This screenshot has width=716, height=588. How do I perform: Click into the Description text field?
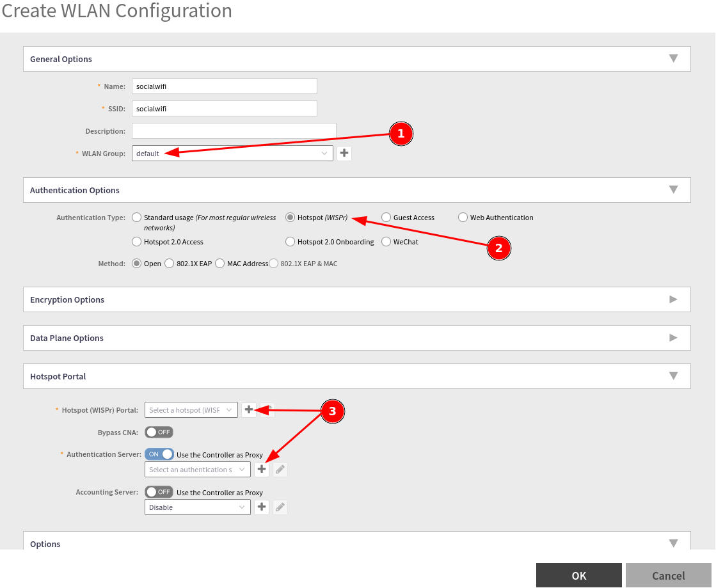coord(234,131)
